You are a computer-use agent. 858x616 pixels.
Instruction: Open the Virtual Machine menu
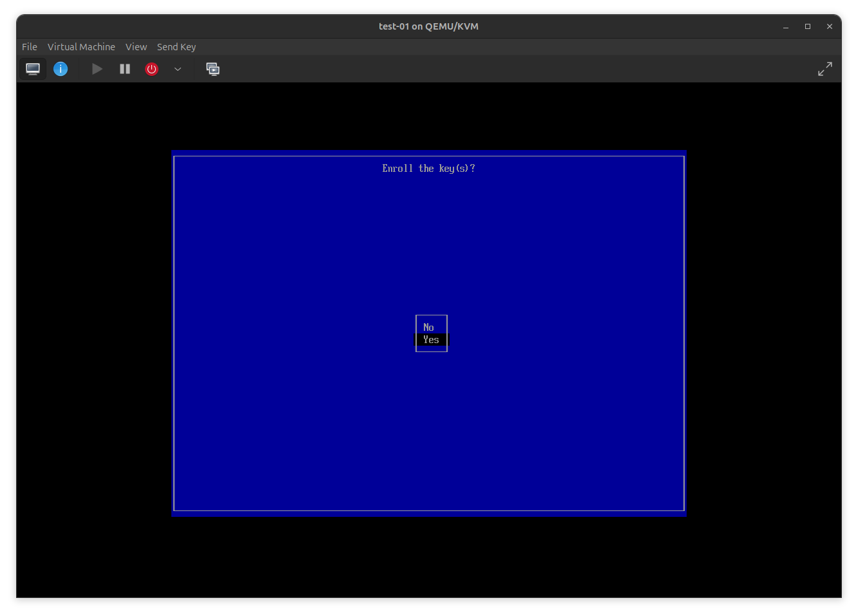pyautogui.click(x=81, y=46)
